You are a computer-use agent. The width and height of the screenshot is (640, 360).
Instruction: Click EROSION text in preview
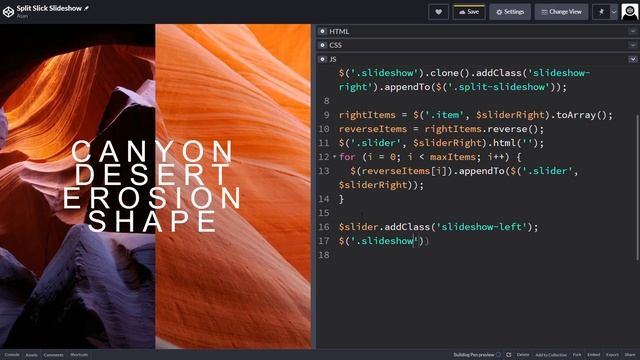152,198
